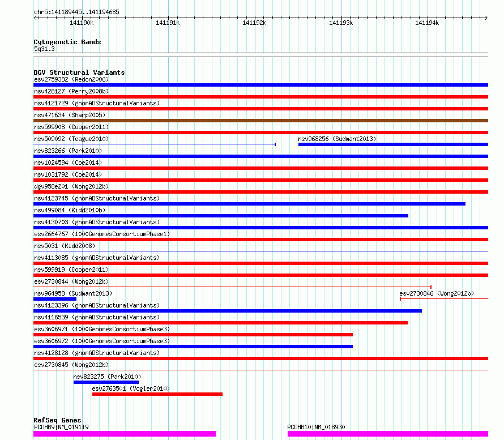The height and width of the screenshot is (440, 504).
Task: Click the nsv968256 (Sudmant2013) label
Action: pyautogui.click(x=337, y=139)
